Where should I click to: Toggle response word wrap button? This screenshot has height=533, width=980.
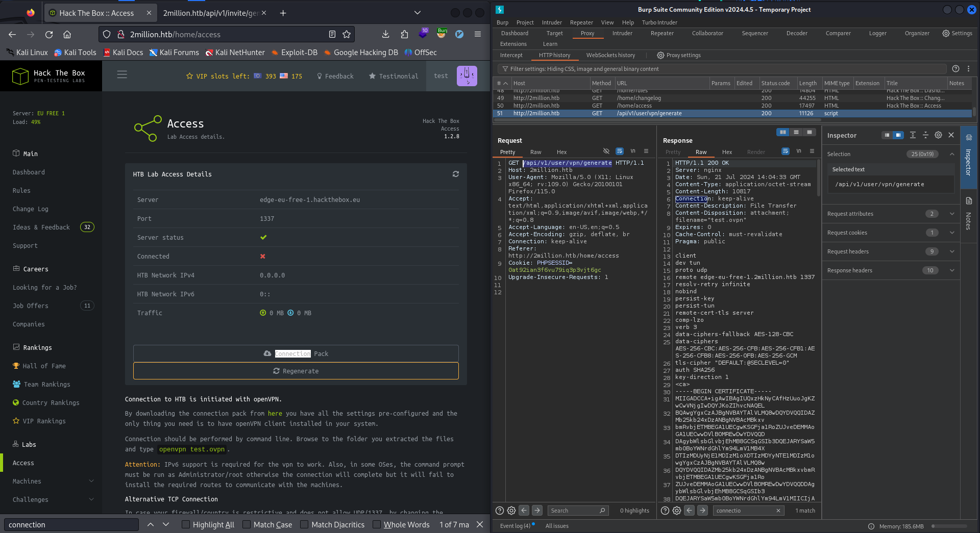786,151
